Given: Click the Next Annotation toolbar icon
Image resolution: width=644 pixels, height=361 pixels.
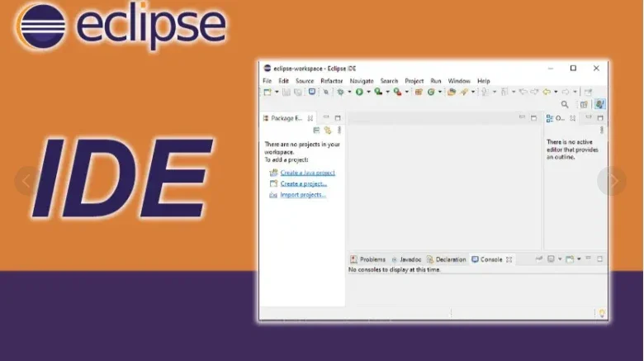Looking at the screenshot, I should point(485,92).
